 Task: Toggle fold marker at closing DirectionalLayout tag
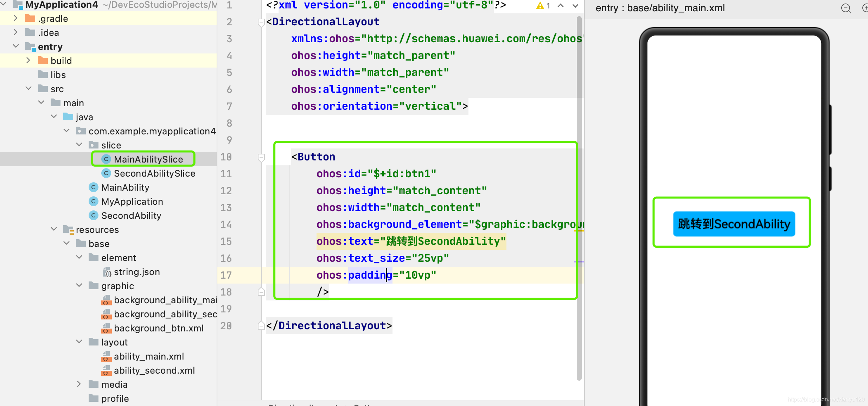point(261,325)
